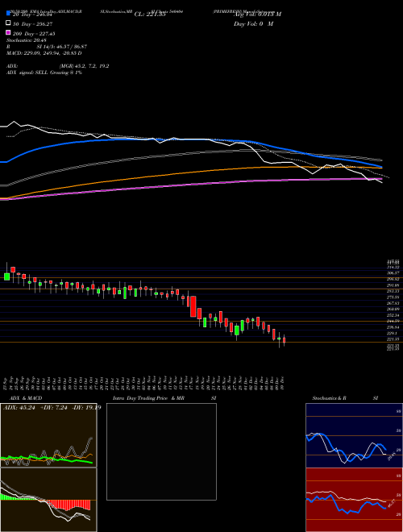The height and width of the screenshot is (532, 403).
Task: Click the magenta 200 Day legend swatch
Action: coord(8,32)
